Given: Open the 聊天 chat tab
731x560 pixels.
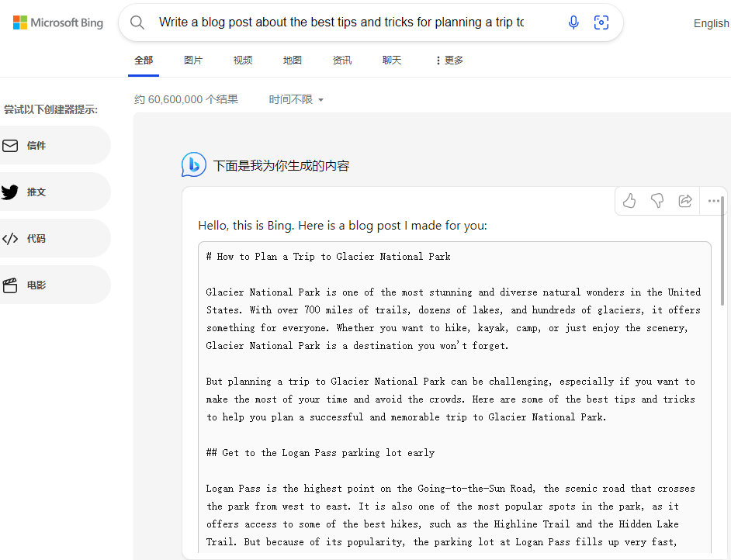Looking at the screenshot, I should pos(392,60).
